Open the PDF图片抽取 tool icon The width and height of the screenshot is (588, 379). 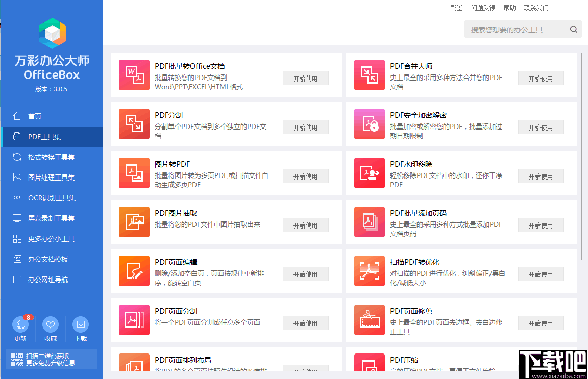pos(134,222)
